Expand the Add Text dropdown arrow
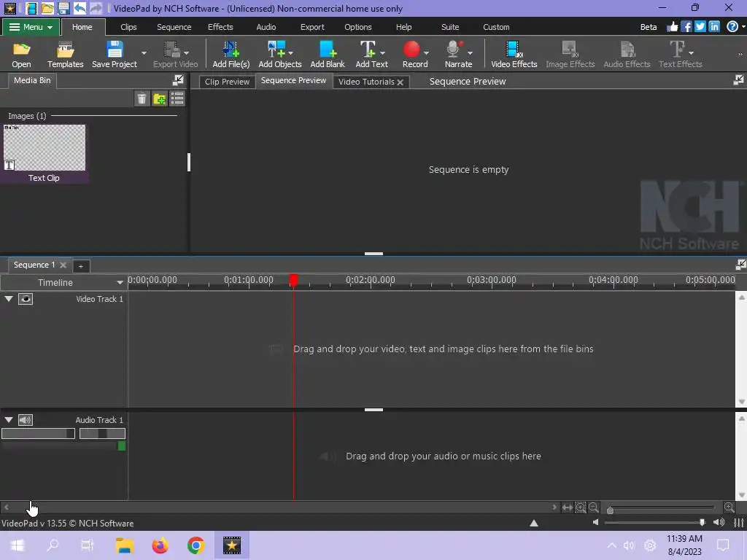Screen dimensions: 747x560 coord(382,53)
